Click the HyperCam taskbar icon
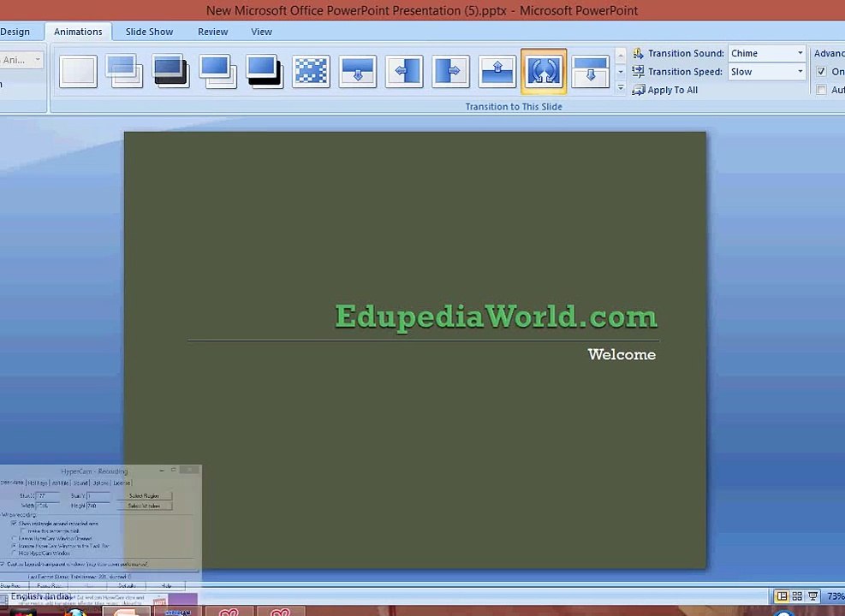 coord(177,612)
